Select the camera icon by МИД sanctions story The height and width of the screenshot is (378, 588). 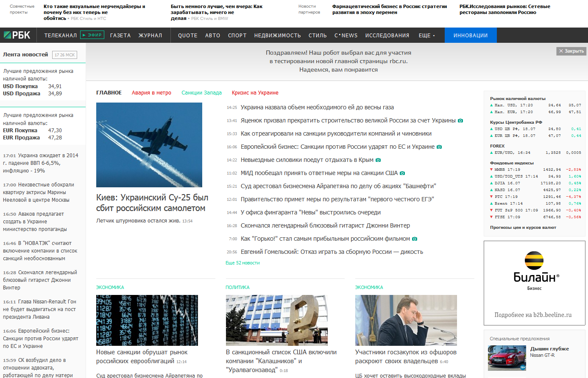402,172
